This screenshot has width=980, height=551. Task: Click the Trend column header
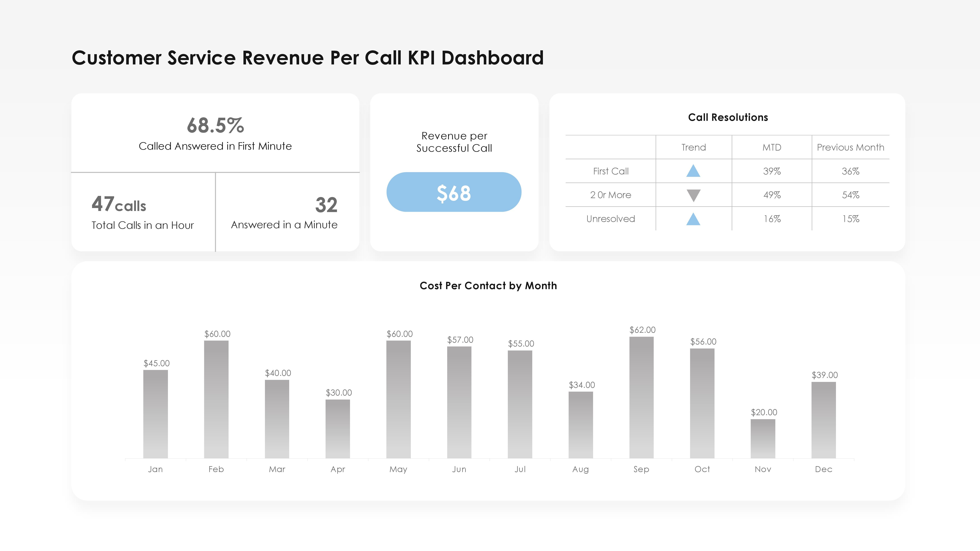pyautogui.click(x=694, y=147)
